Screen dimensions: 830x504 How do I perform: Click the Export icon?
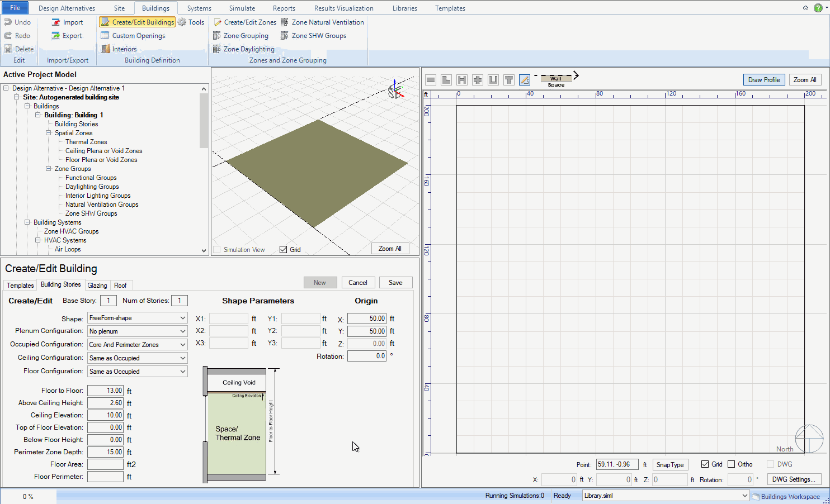[56, 36]
